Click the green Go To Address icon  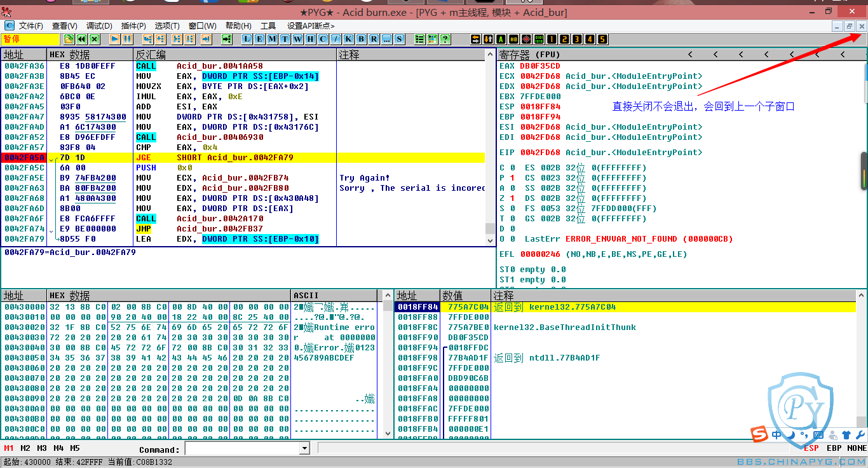click(x=227, y=39)
